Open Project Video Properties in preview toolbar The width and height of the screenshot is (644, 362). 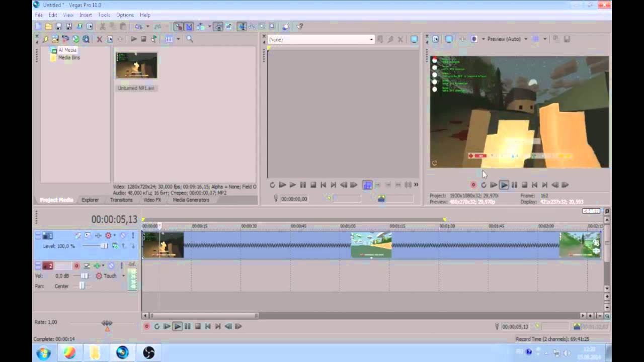[x=436, y=39]
